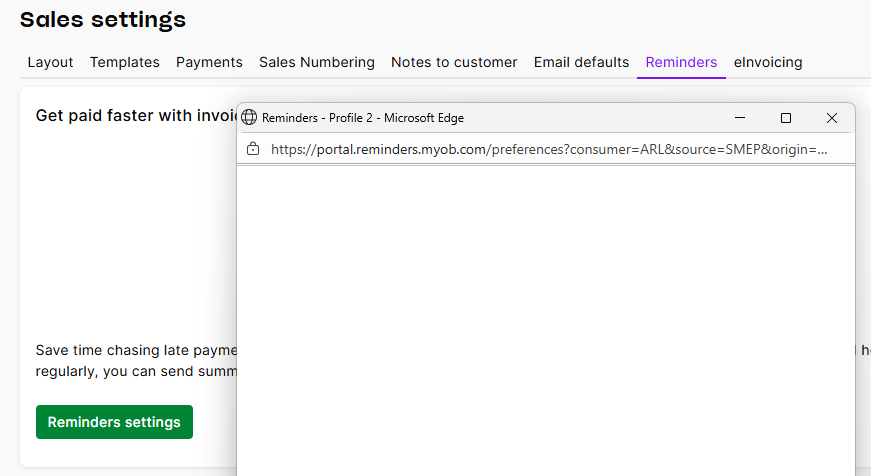The width and height of the screenshot is (871, 476).
Task: Maximize the Reminders popup window
Action: coord(786,118)
